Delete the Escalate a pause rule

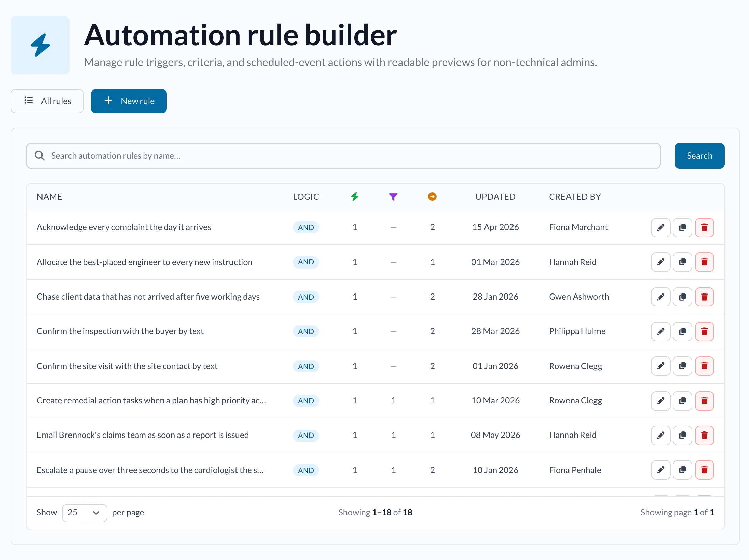coord(704,470)
